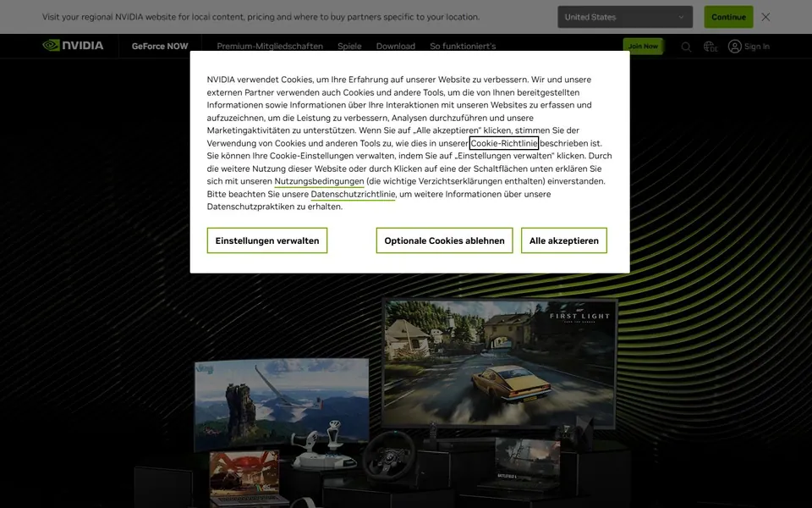Open the GeForce NOW menu item
812x508 pixels.
point(160,46)
